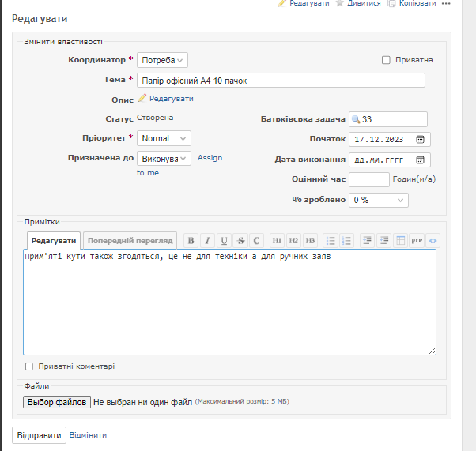Insert table in notes editor

(x=400, y=240)
